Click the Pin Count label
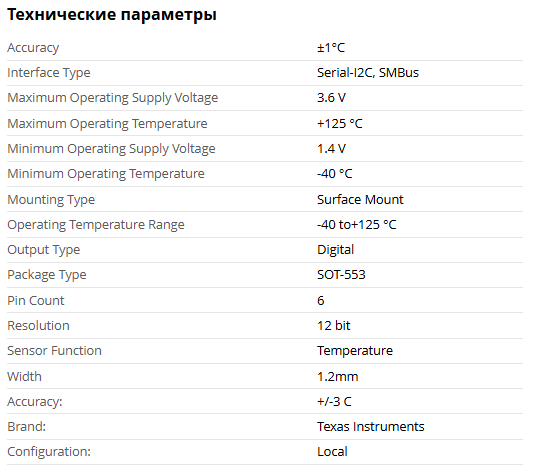The image size is (556, 466). click(36, 301)
